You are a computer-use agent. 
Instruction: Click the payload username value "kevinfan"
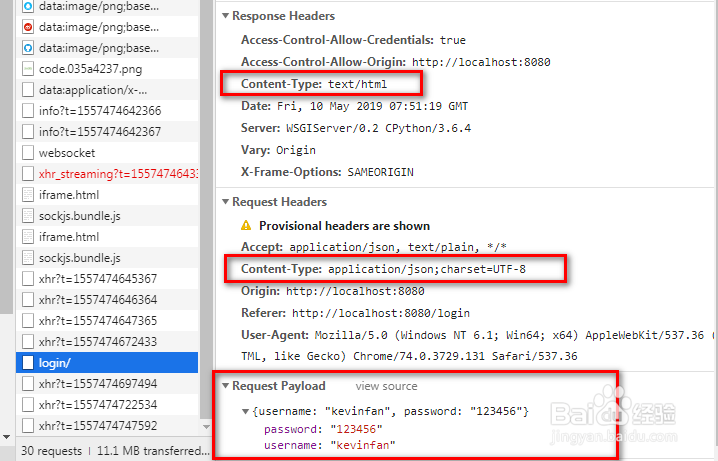click(363, 445)
